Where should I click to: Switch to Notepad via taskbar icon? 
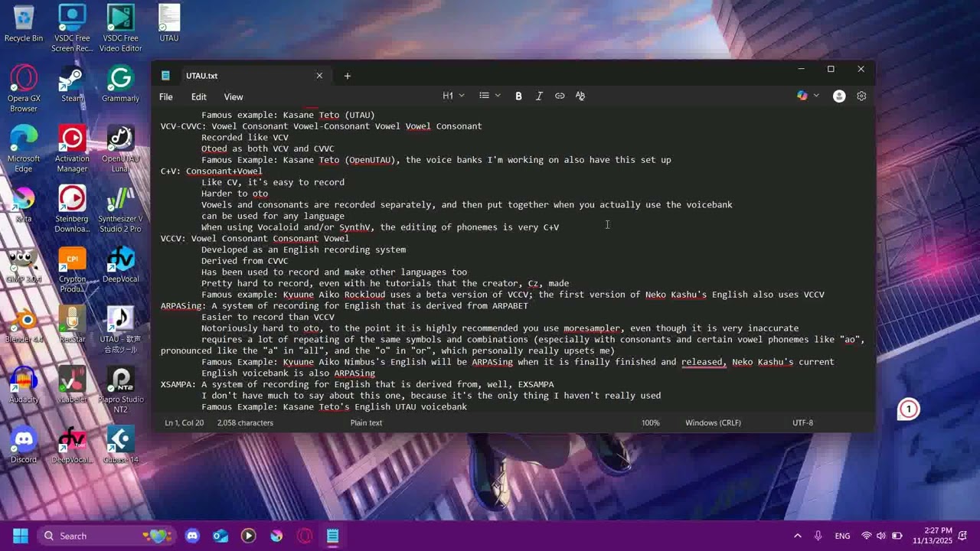click(332, 536)
